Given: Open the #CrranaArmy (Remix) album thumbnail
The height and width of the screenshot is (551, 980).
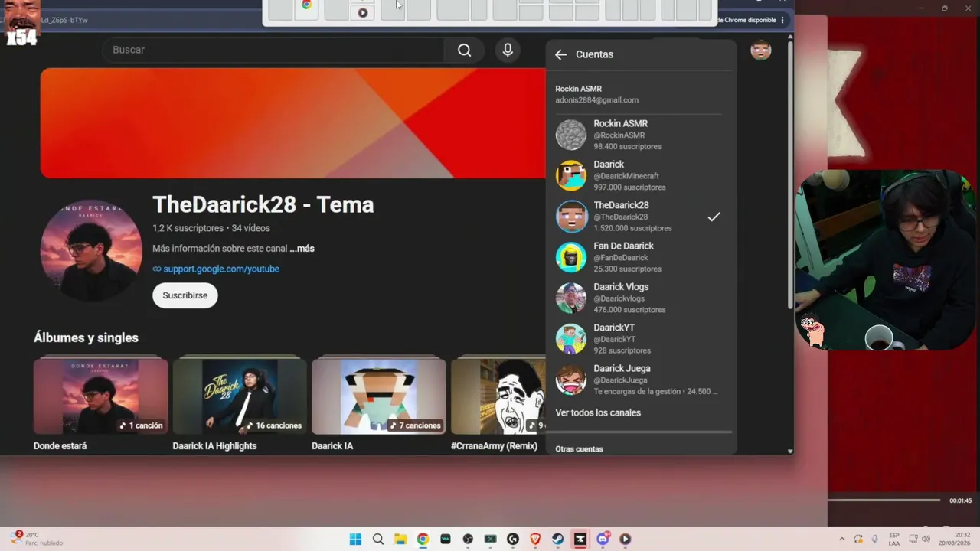Looking at the screenshot, I should [x=498, y=396].
